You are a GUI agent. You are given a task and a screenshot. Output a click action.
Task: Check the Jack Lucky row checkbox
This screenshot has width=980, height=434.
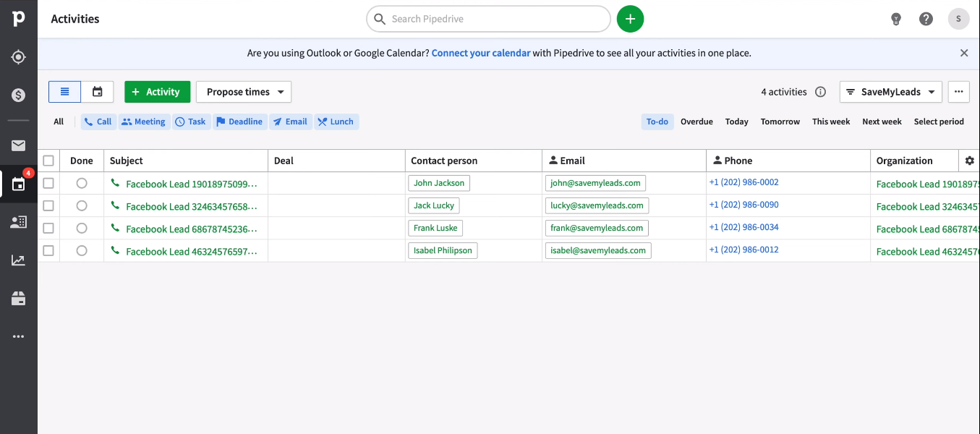pyautogui.click(x=48, y=206)
